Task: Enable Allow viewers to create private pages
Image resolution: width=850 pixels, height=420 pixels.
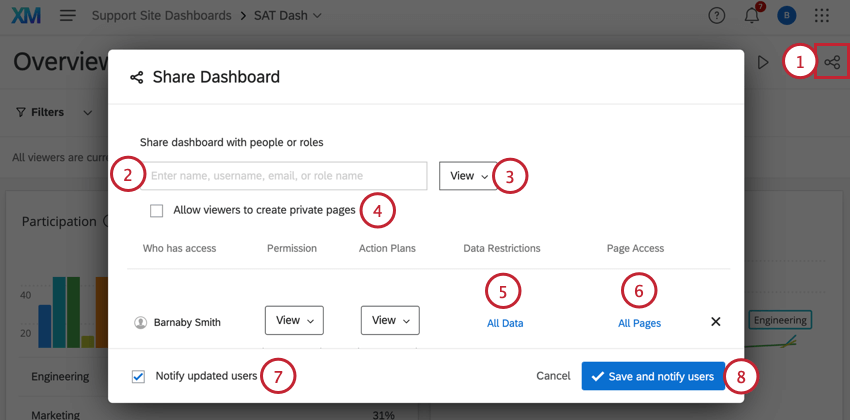Action: [x=156, y=211]
